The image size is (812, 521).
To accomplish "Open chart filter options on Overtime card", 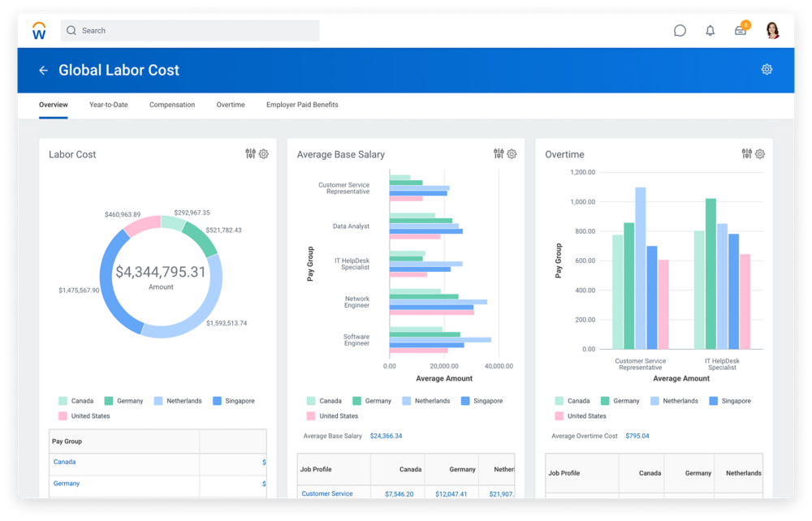I will [x=746, y=153].
